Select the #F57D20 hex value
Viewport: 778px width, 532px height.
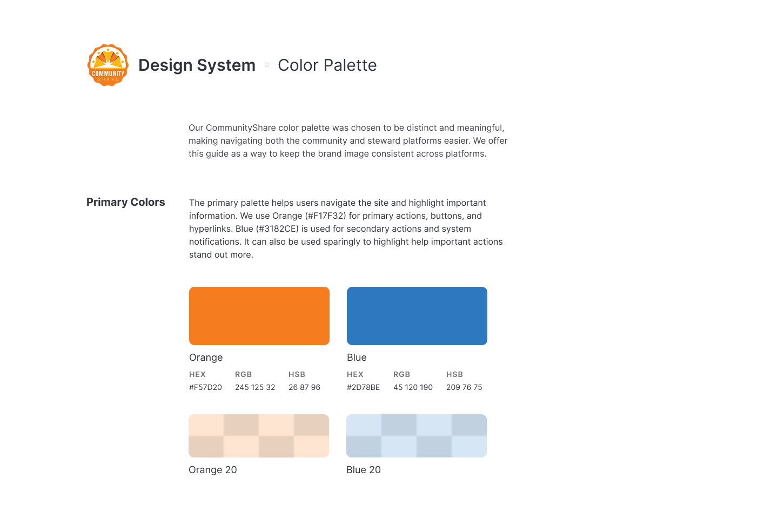click(x=205, y=387)
